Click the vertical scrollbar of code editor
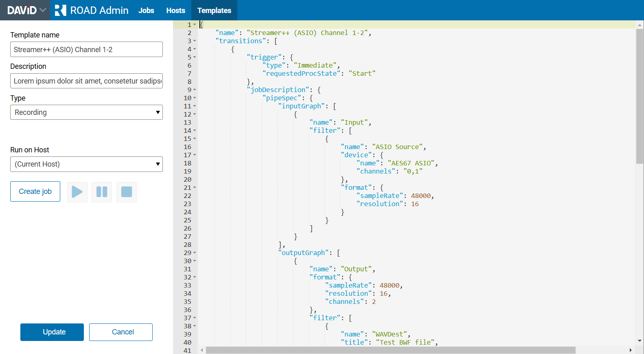The image size is (644, 354). [x=639, y=96]
